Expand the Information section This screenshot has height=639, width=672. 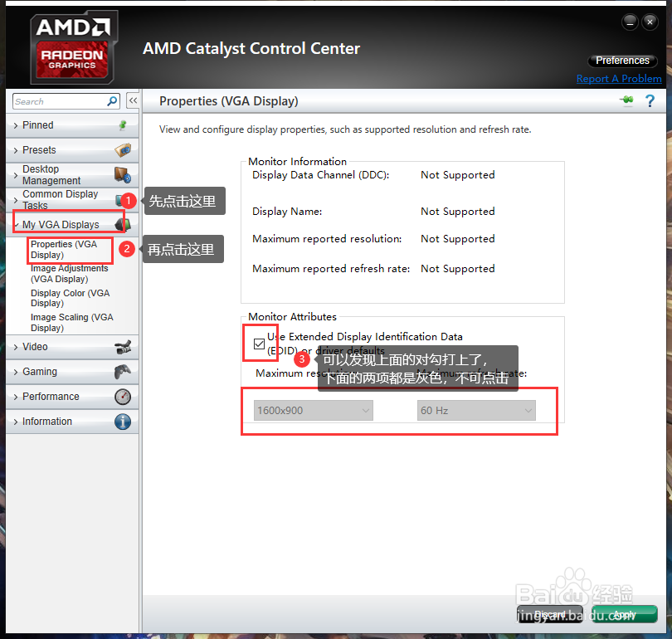tap(16, 422)
